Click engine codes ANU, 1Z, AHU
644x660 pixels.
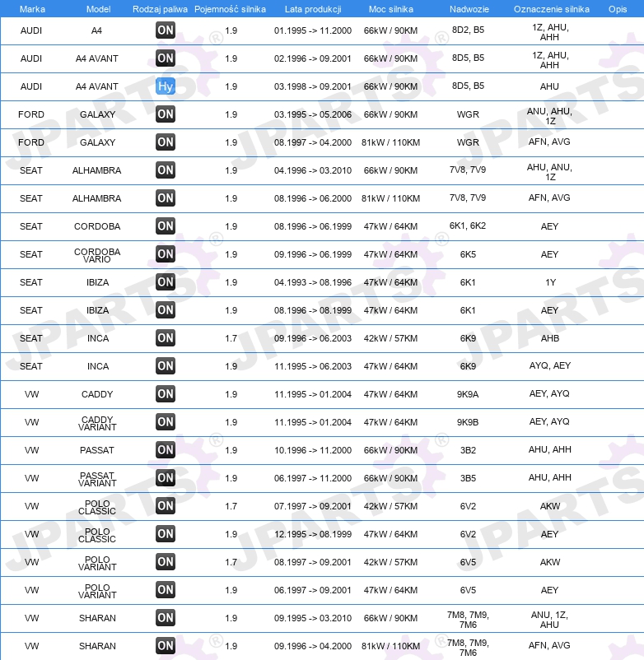coord(549,620)
